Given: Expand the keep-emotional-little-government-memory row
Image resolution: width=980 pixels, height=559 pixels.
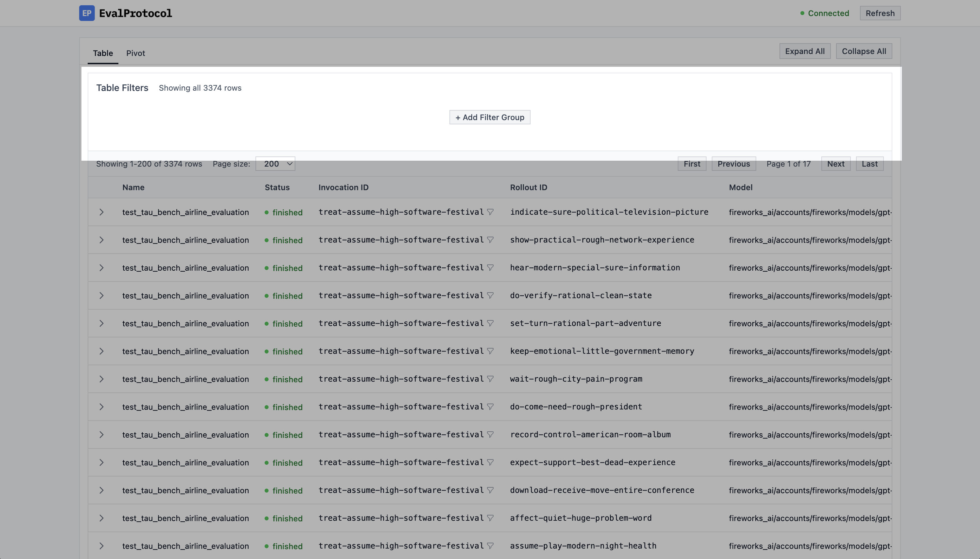Looking at the screenshot, I should (101, 351).
